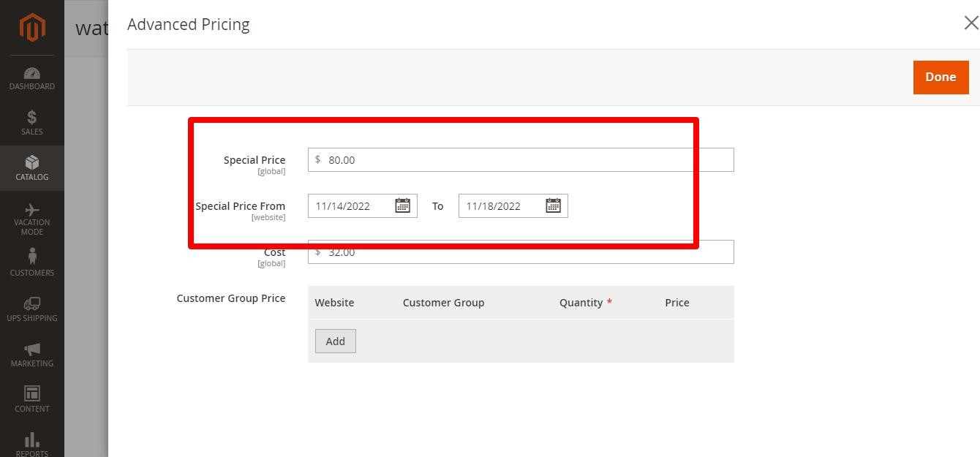The width and height of the screenshot is (980, 457).
Task: Click the Special Price label
Action: pos(255,160)
